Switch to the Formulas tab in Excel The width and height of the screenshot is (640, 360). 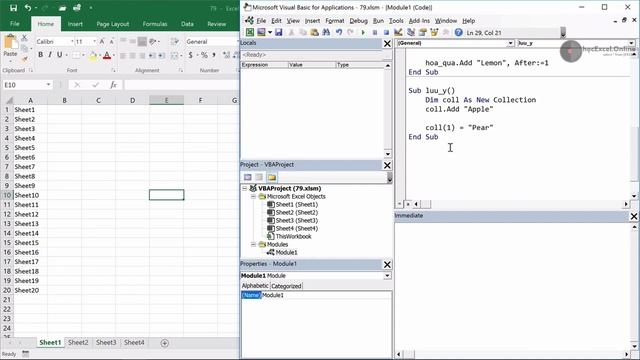tap(155, 24)
